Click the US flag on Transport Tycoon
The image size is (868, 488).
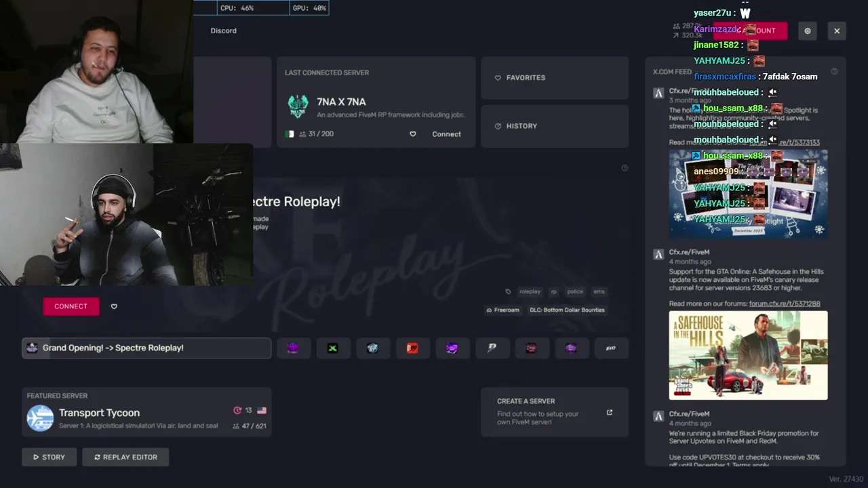[262, 411]
